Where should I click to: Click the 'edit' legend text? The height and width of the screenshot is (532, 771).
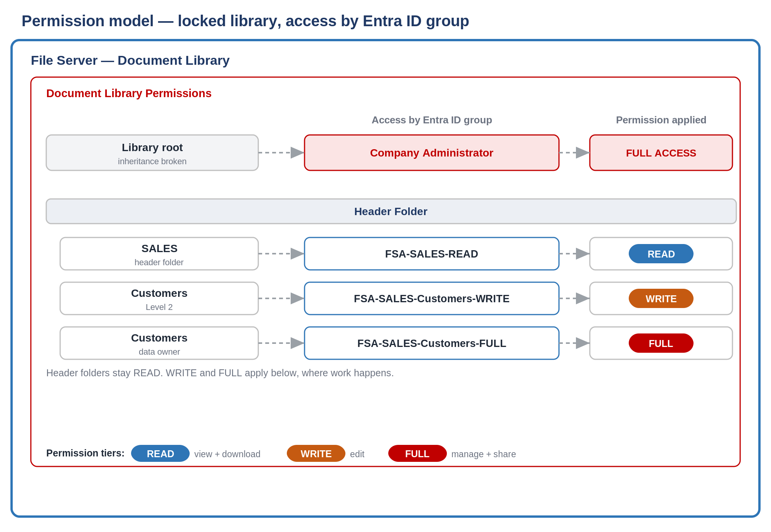click(357, 454)
